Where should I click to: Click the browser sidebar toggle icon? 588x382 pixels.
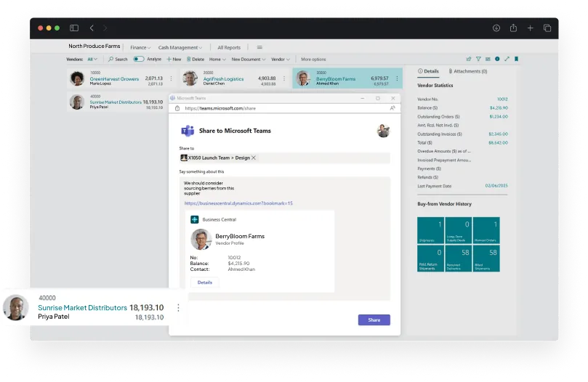coord(74,28)
